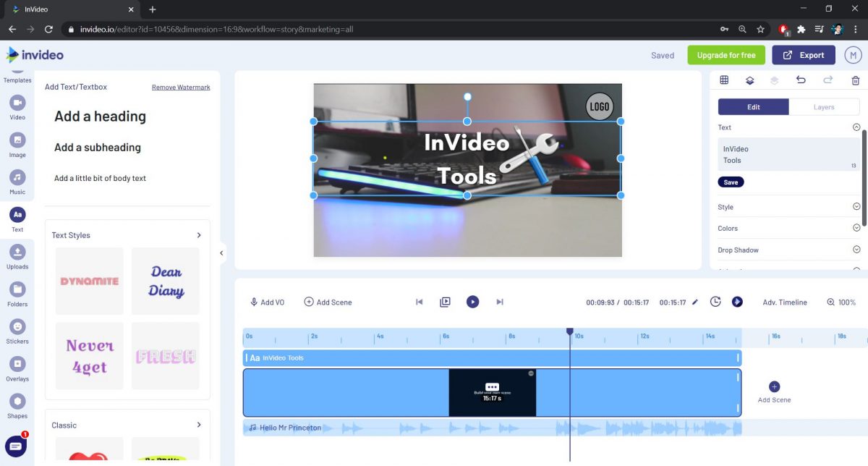Click the Export button
Image resolution: width=868 pixels, height=466 pixels.
coord(804,54)
